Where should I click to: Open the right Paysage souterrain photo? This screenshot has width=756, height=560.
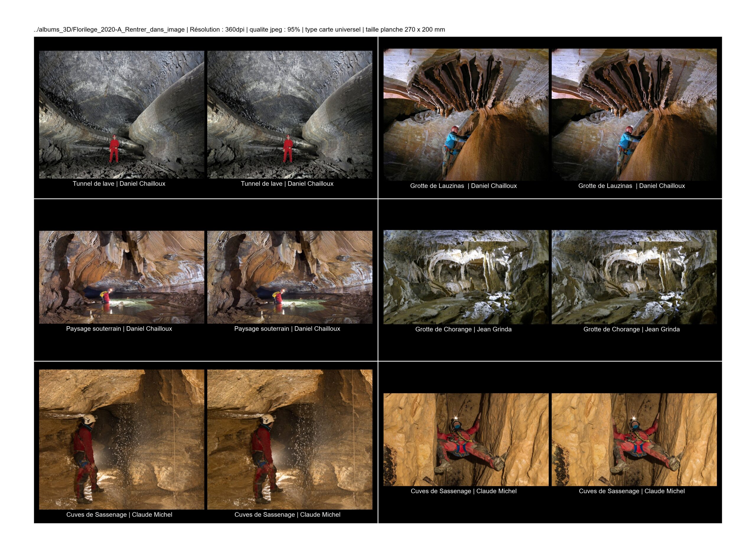[290, 277]
